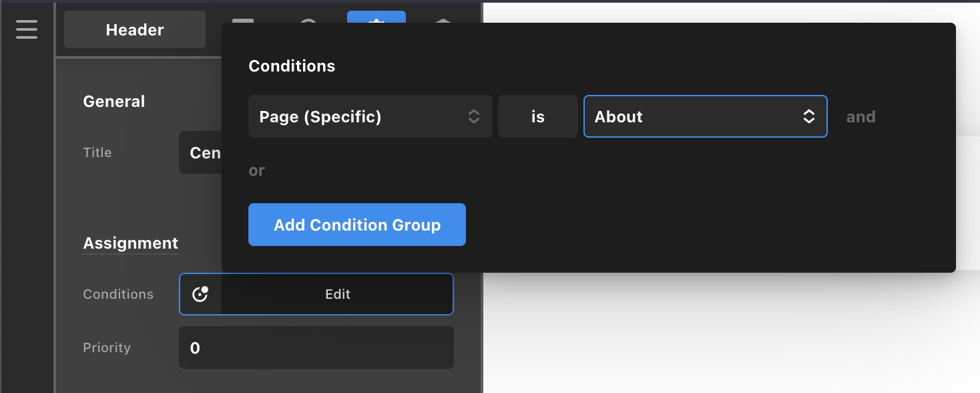The image size is (980, 393).
Task: Open the Header element selector
Action: (135, 29)
